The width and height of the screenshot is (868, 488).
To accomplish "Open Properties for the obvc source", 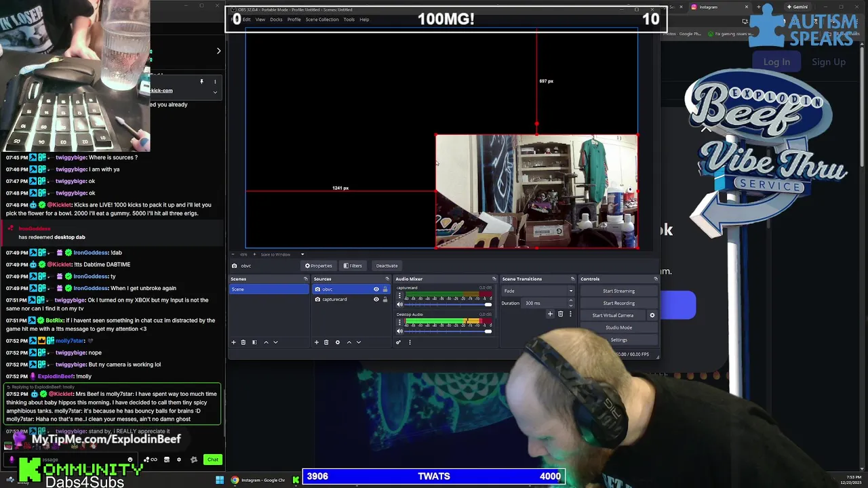I will point(319,266).
